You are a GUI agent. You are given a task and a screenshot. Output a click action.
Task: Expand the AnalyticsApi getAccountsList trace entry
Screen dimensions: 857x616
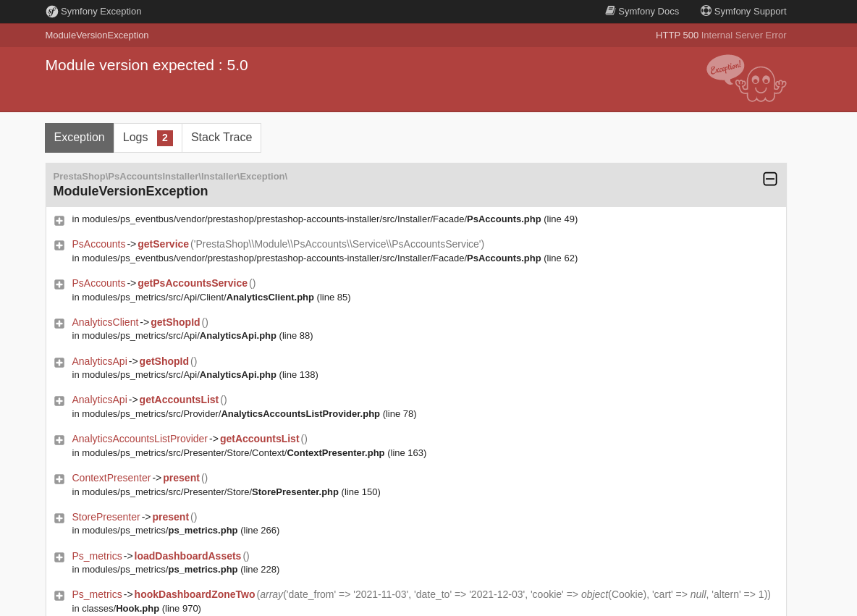[59, 401]
